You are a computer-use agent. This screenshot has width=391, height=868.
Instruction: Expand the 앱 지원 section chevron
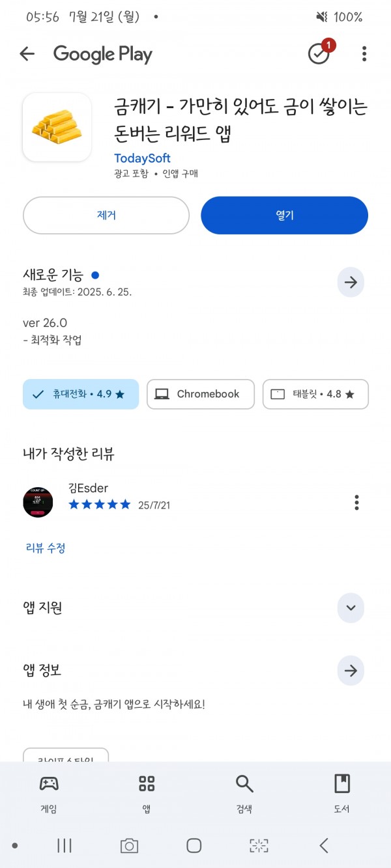point(351,608)
